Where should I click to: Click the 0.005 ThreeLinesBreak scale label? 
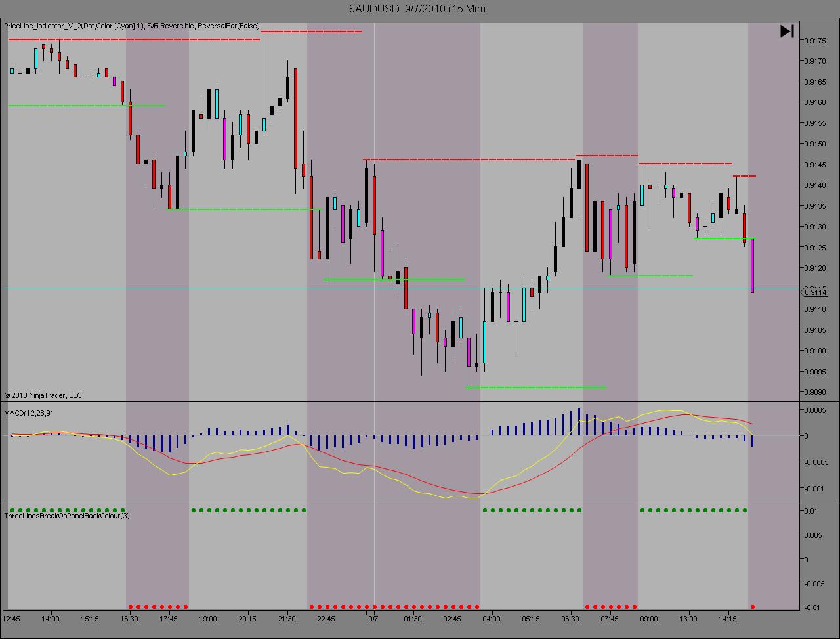point(814,535)
